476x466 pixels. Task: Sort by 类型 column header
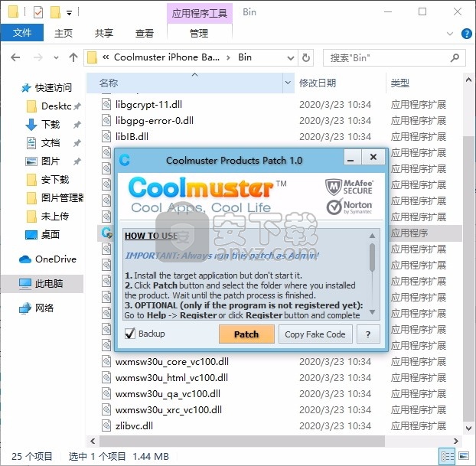pyautogui.click(x=424, y=83)
